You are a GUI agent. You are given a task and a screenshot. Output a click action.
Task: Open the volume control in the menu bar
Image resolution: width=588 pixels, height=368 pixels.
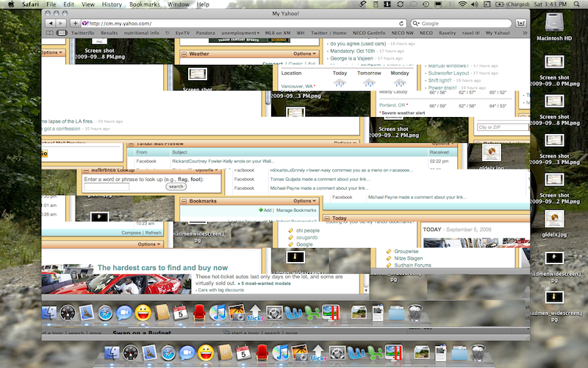474,4
